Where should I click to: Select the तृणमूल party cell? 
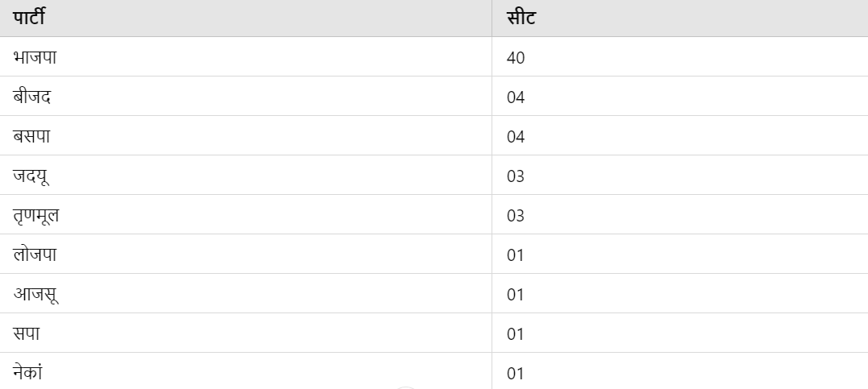pos(246,214)
